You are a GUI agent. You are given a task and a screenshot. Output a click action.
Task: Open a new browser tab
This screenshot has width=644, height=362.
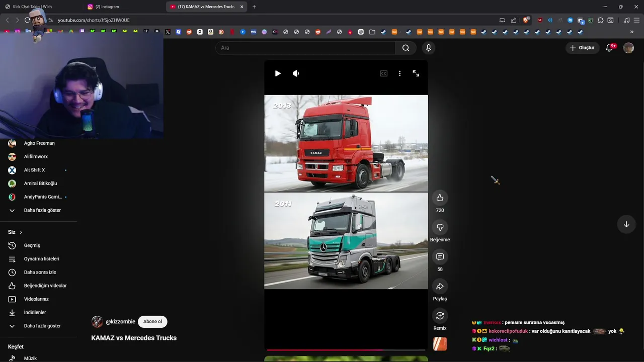(254, 7)
